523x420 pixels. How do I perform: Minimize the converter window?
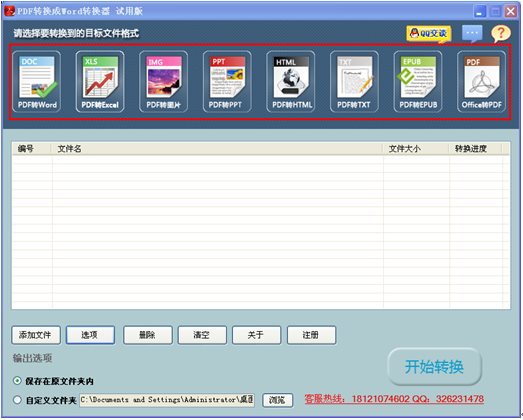click(x=480, y=12)
